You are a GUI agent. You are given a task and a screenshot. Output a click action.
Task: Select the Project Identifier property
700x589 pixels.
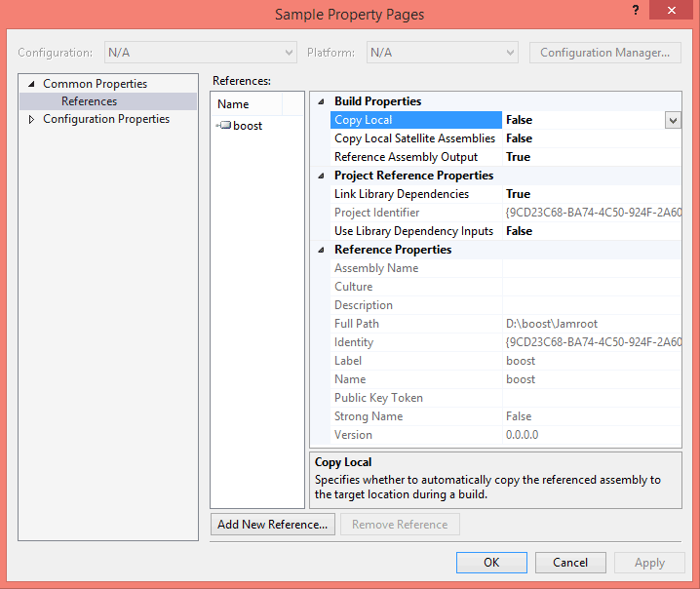(376, 213)
